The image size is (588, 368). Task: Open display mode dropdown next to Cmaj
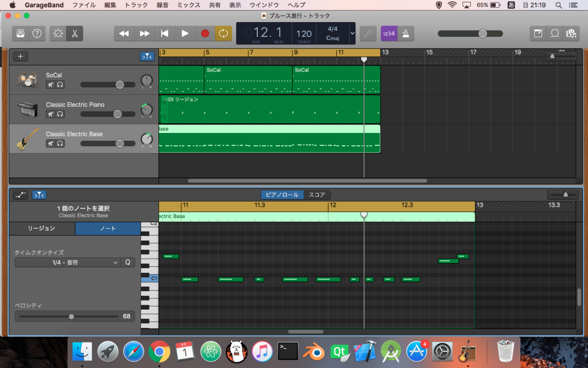pyautogui.click(x=352, y=33)
